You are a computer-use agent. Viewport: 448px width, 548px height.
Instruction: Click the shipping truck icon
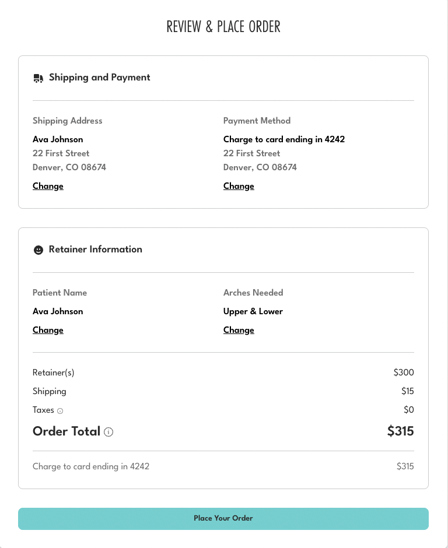pyautogui.click(x=38, y=78)
